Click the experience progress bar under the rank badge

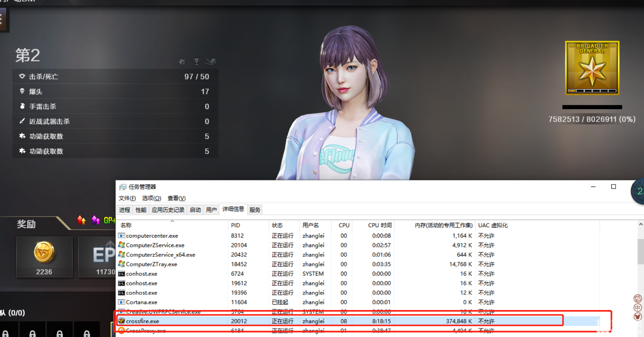coord(592,107)
